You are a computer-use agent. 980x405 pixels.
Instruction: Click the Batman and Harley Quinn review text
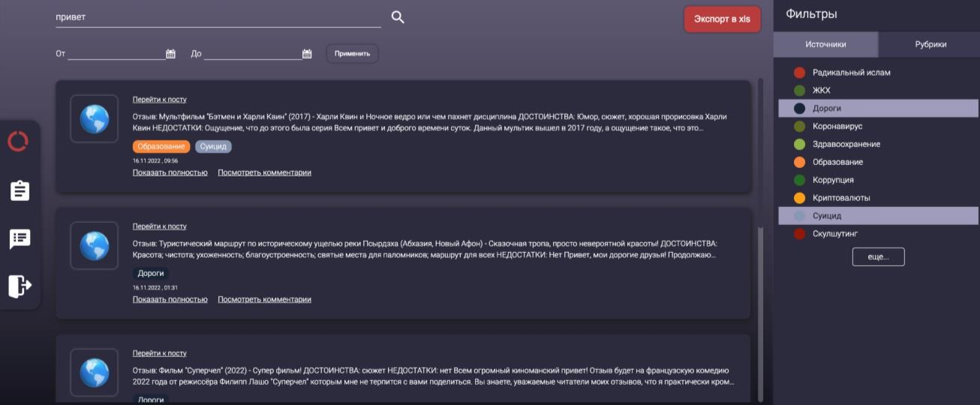(430, 122)
